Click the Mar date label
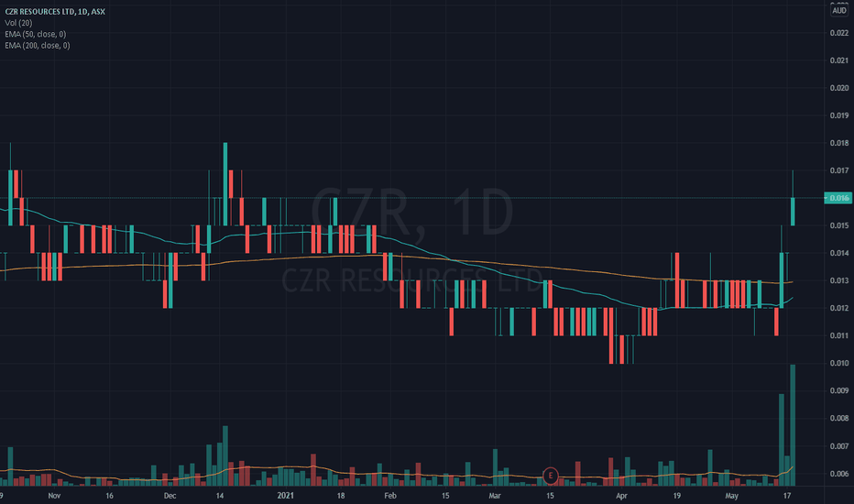The height and width of the screenshot is (504, 854). click(495, 496)
